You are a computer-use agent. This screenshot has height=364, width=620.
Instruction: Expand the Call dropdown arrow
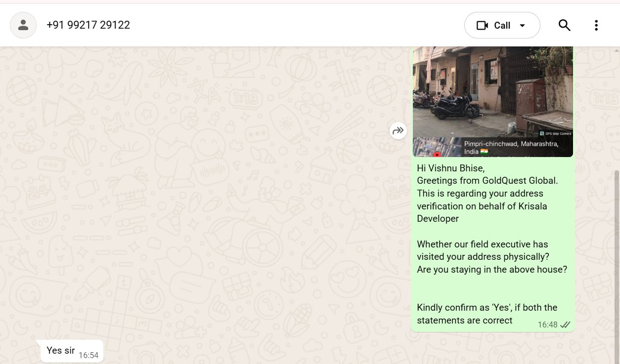tap(522, 25)
